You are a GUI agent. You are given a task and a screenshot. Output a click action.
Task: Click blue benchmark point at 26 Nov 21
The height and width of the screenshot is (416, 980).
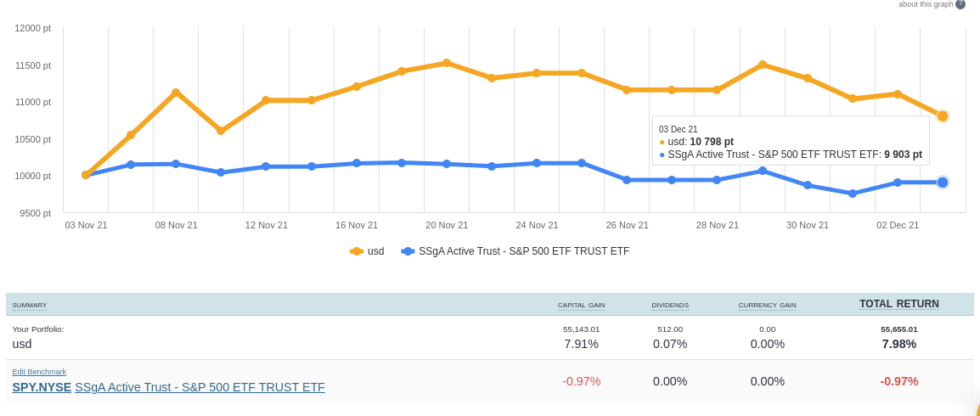point(627,180)
